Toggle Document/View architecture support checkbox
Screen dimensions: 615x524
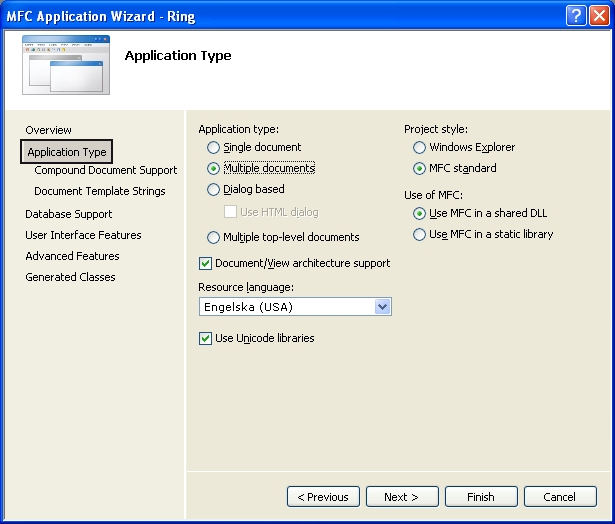206,263
